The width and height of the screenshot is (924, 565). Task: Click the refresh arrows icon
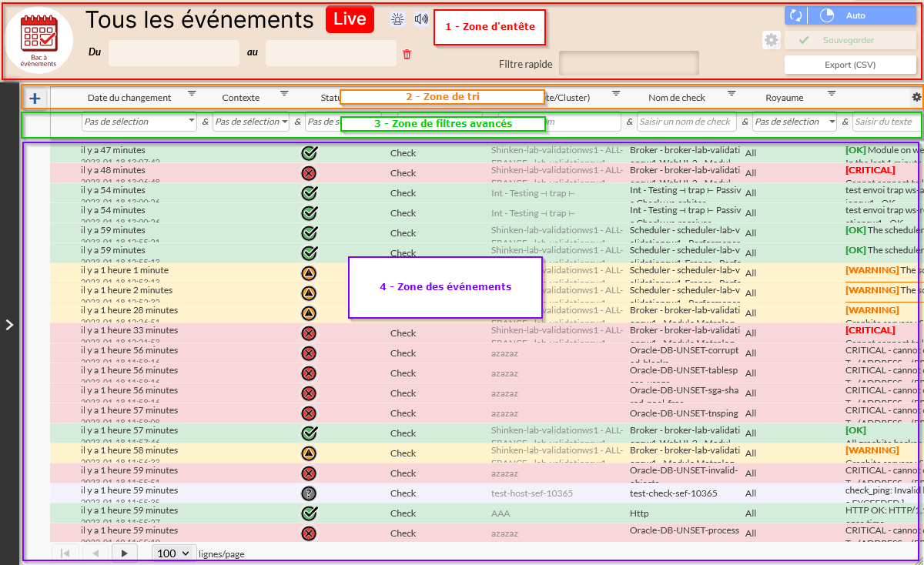[796, 15]
